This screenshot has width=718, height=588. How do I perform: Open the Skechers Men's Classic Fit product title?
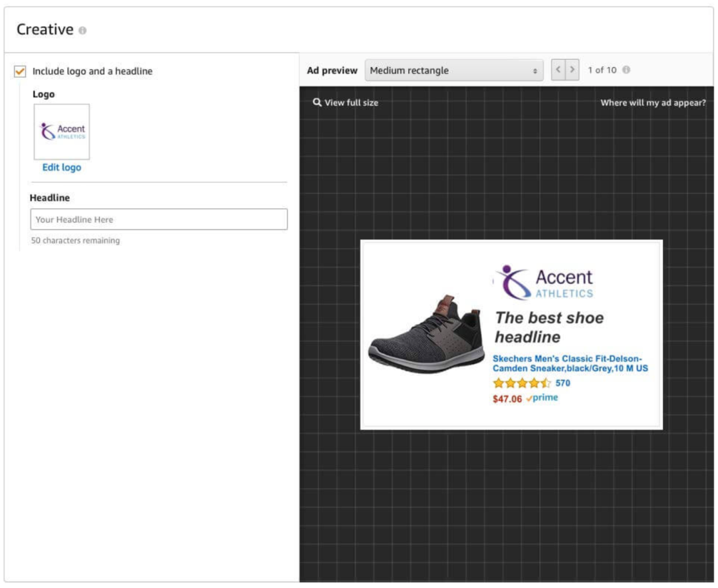570,363
